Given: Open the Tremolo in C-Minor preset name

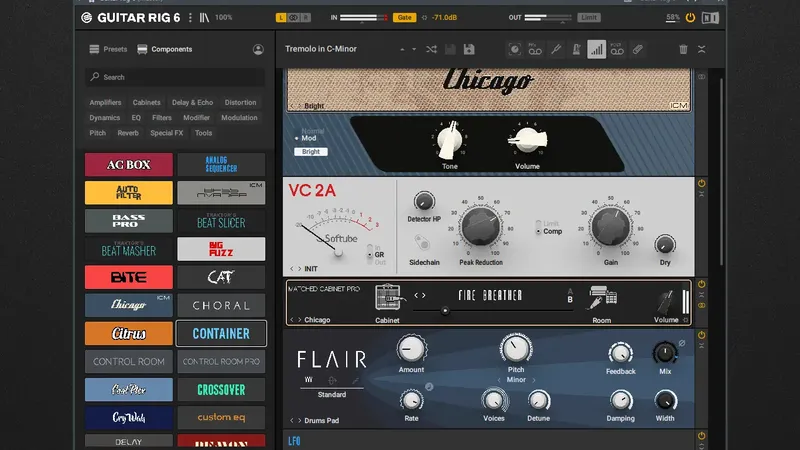Looking at the screenshot, I should [321, 49].
